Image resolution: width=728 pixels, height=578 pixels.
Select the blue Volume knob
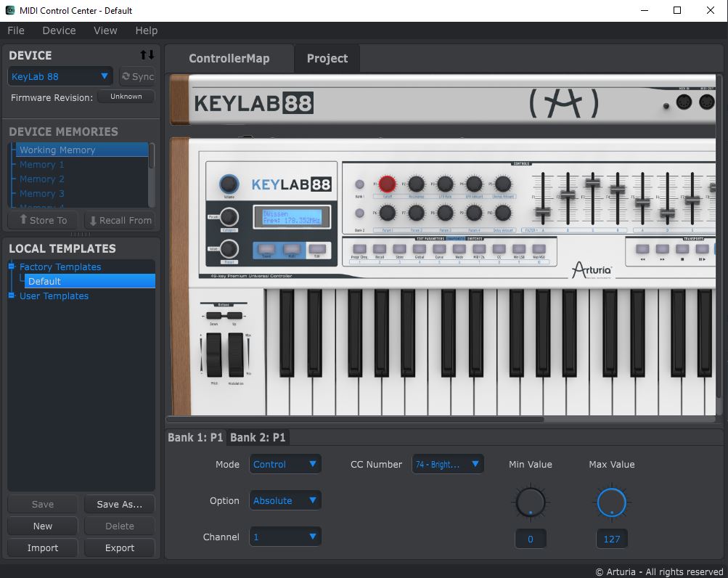[229, 184]
